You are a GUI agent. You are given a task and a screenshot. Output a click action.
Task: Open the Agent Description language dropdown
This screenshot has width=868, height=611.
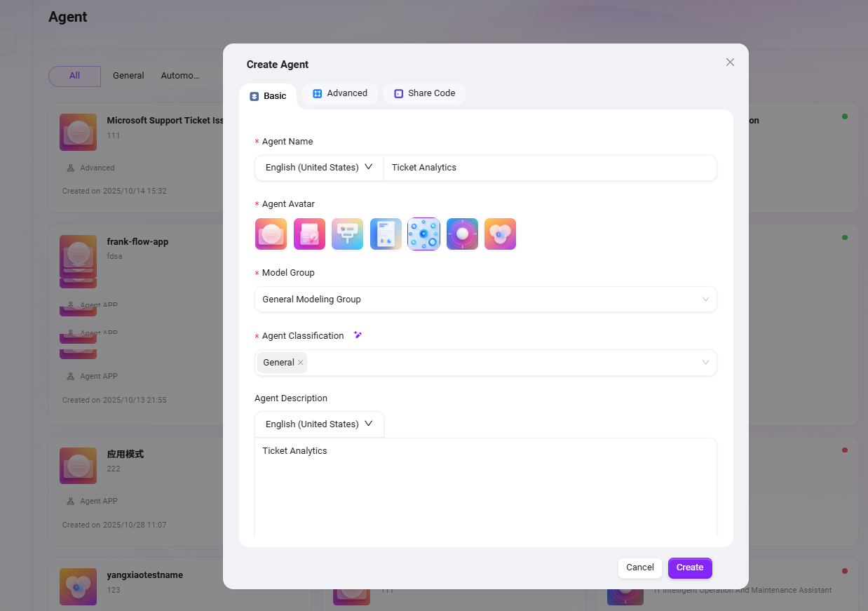click(x=319, y=424)
